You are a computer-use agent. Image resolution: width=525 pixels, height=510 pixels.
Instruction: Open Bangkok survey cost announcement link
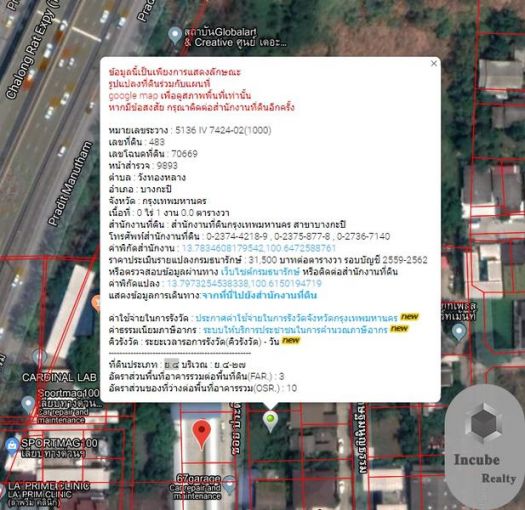(x=296, y=317)
